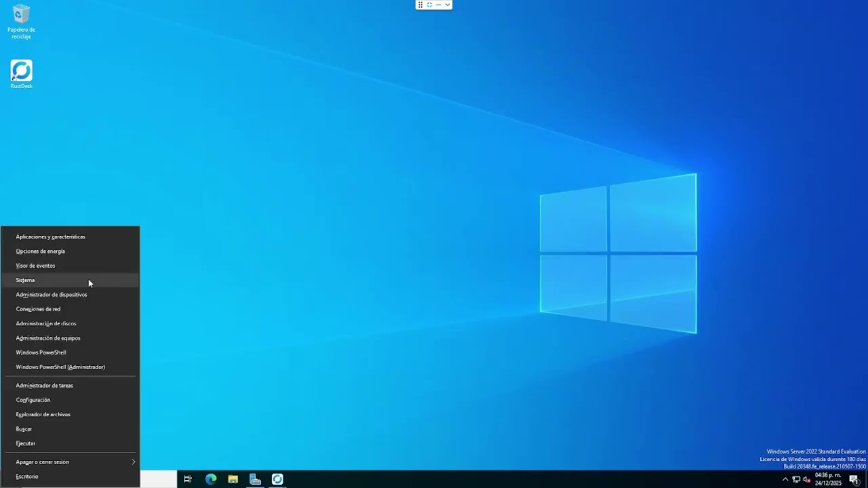
Task: Click the muted volume tray icon
Action: 807,479
